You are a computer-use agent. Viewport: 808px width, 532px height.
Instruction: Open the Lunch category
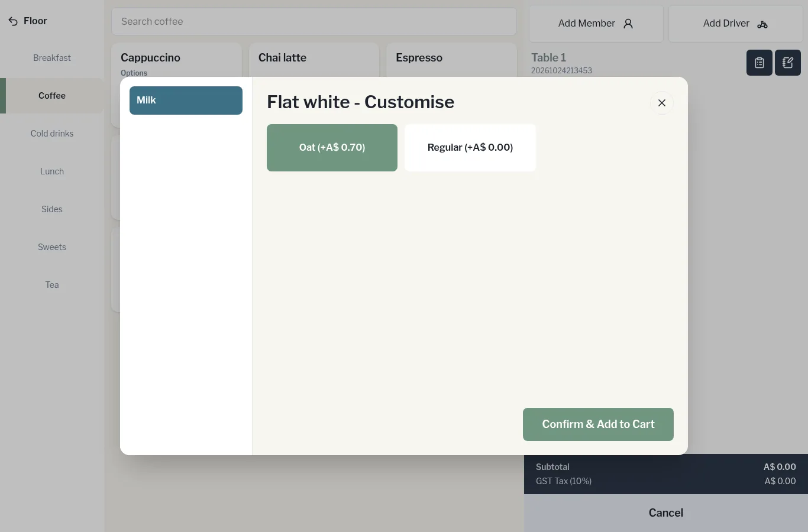click(52, 171)
